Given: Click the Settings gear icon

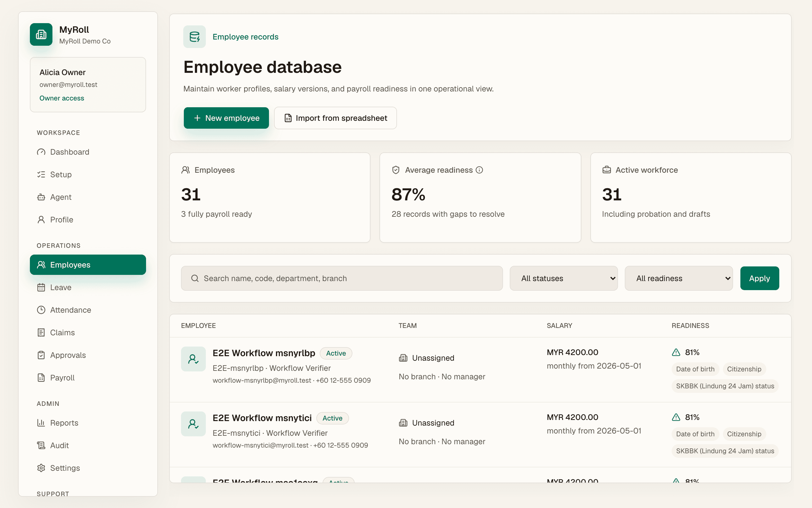Looking at the screenshot, I should click(x=41, y=468).
